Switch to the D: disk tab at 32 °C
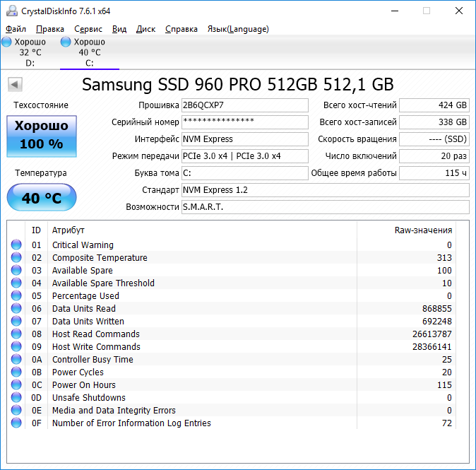Screen dimensions: 476x470 [x=30, y=52]
